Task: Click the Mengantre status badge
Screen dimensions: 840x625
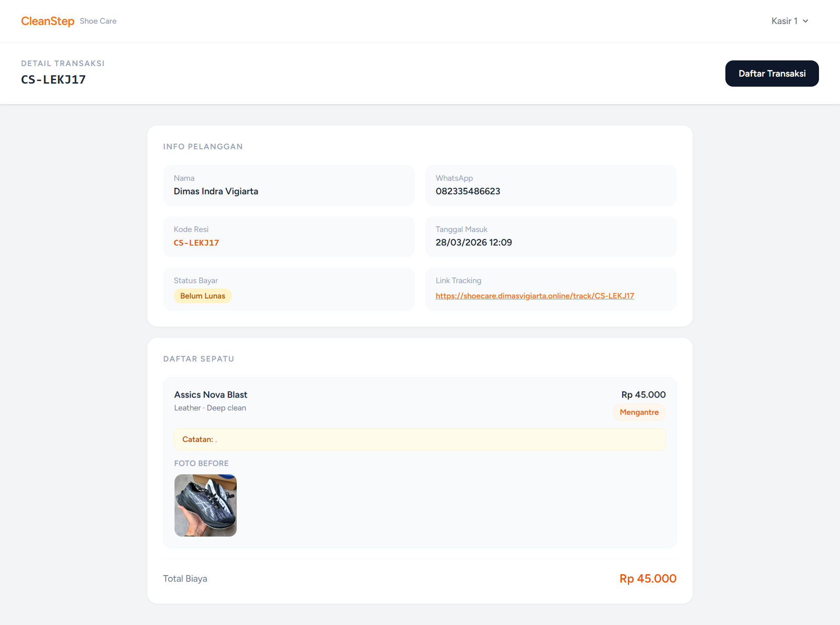Action: 639,412
